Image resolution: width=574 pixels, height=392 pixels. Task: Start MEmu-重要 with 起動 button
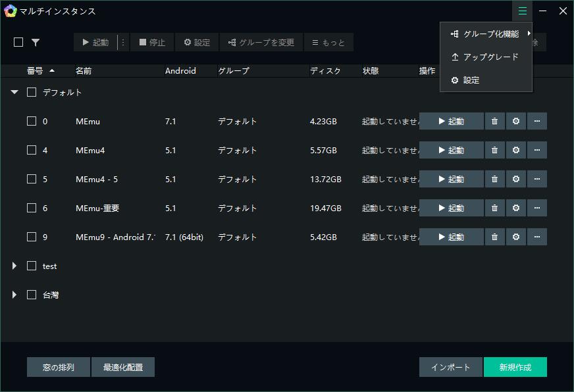pos(451,208)
